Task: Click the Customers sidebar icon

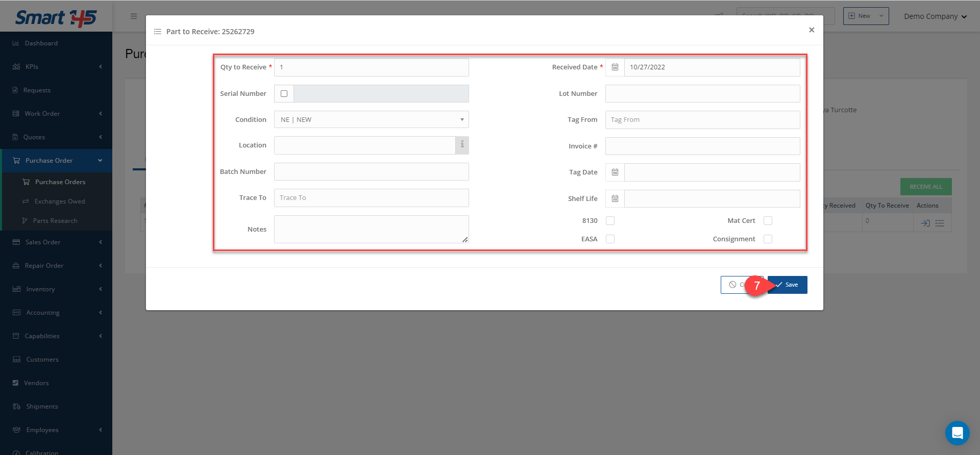Action: 16,360
